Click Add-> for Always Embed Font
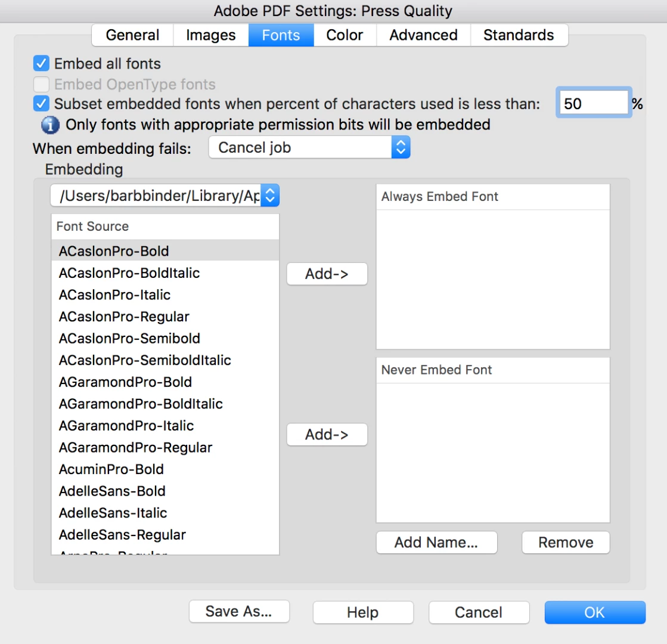This screenshot has height=644, width=667. 327,274
